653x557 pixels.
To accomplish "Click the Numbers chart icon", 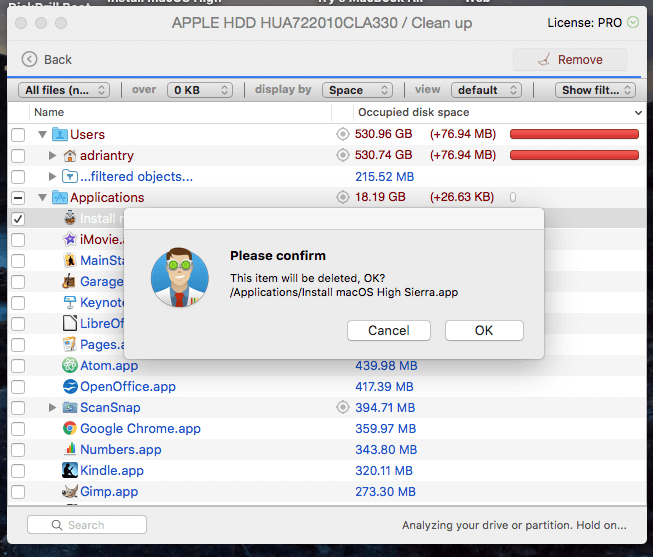I will 70,449.
